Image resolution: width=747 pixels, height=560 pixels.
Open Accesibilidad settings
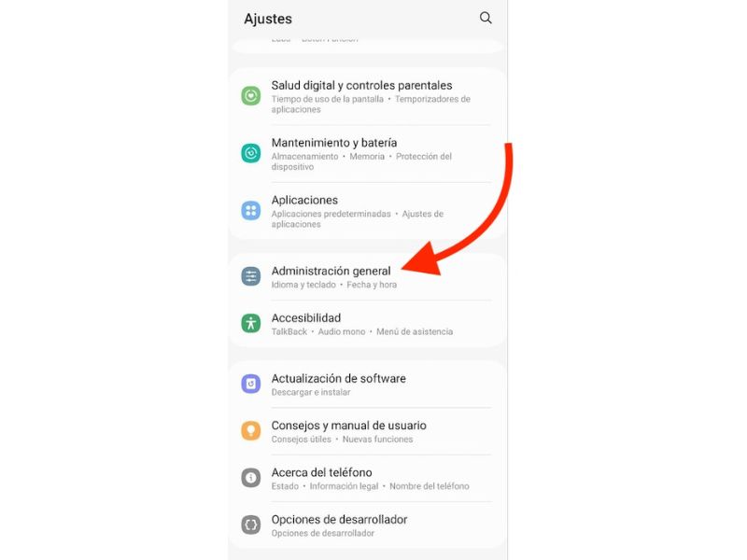click(x=367, y=324)
